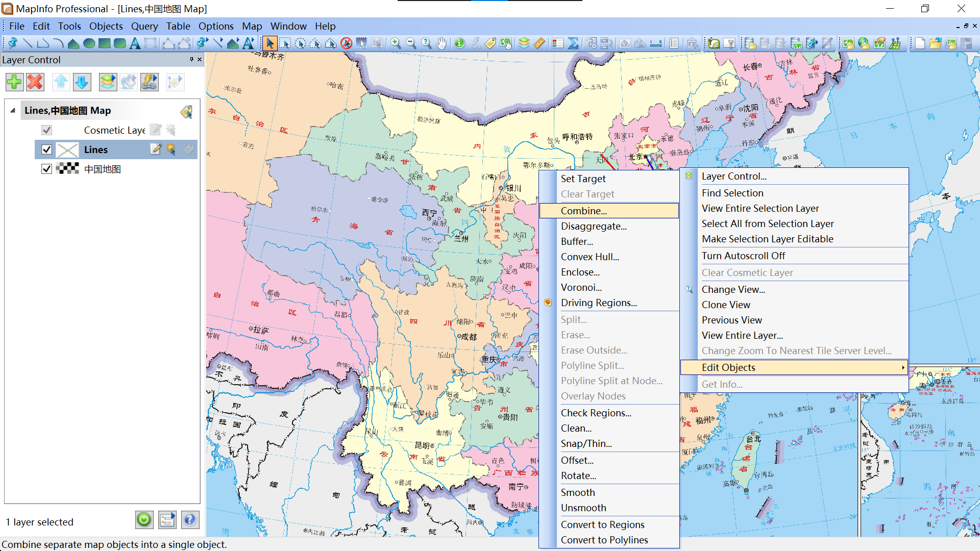Click the Remove Layer red X icon
This screenshot has width=980, height=551.
point(35,82)
